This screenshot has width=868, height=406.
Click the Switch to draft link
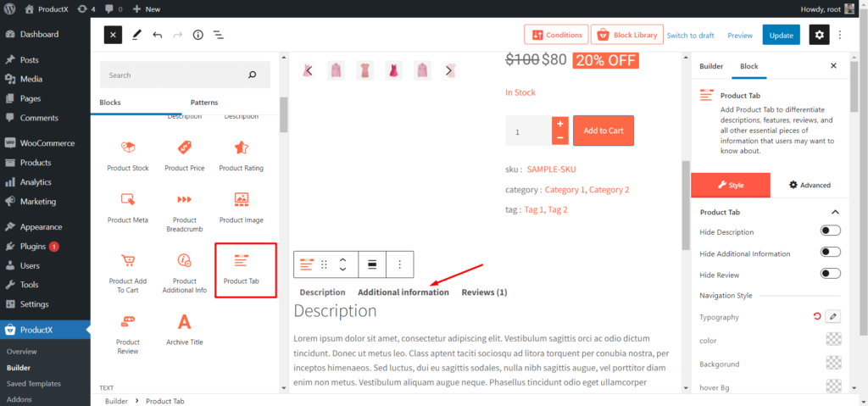(690, 36)
